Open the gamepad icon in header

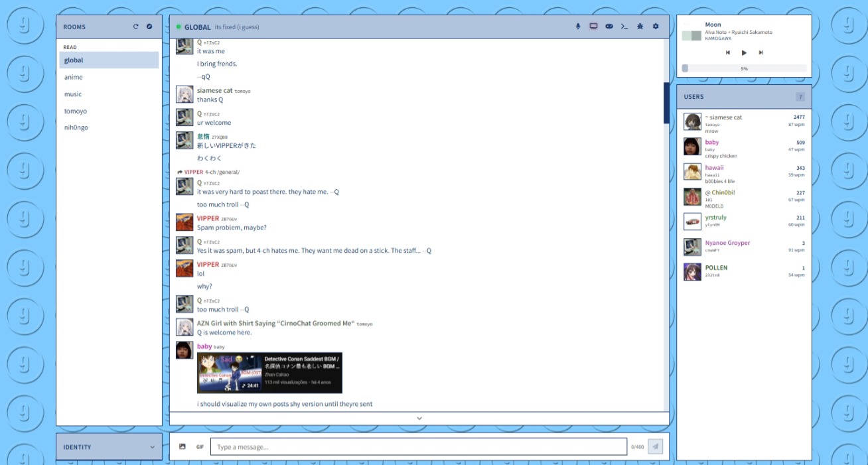[x=609, y=27]
